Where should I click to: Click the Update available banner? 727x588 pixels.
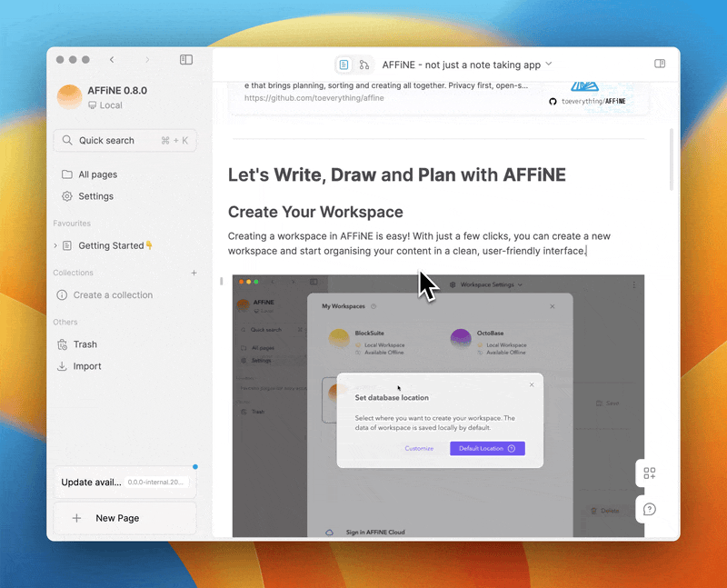tap(124, 483)
